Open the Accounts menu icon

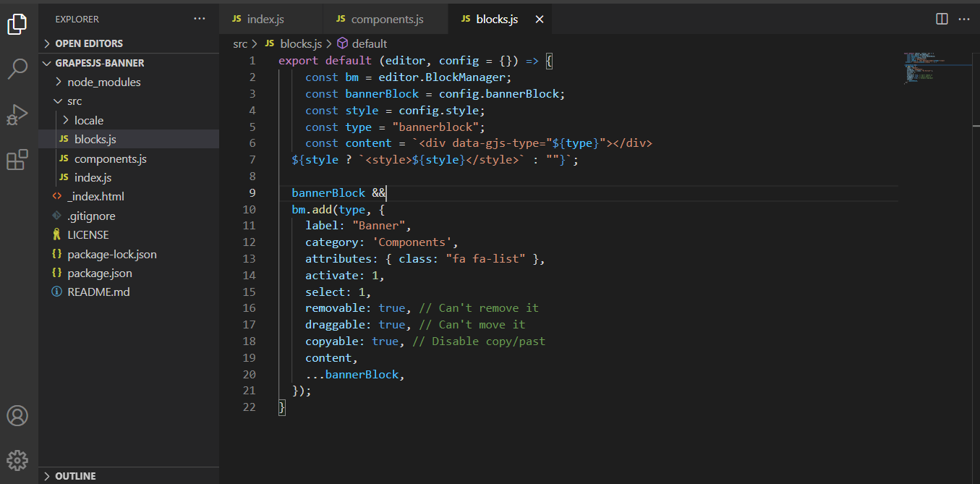click(x=17, y=416)
